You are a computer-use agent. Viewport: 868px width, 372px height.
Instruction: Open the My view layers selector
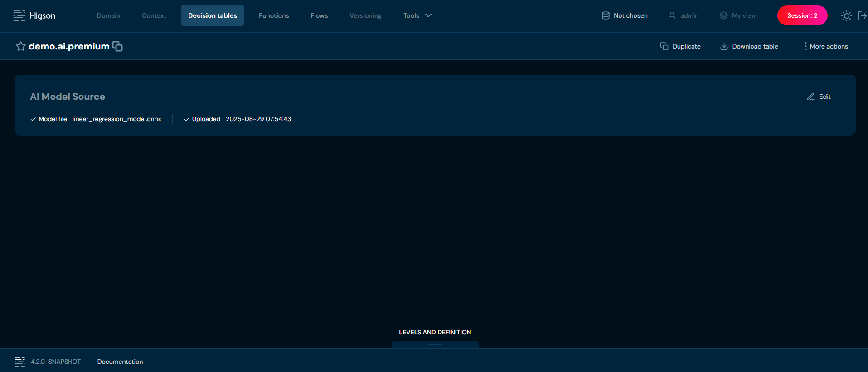point(737,15)
